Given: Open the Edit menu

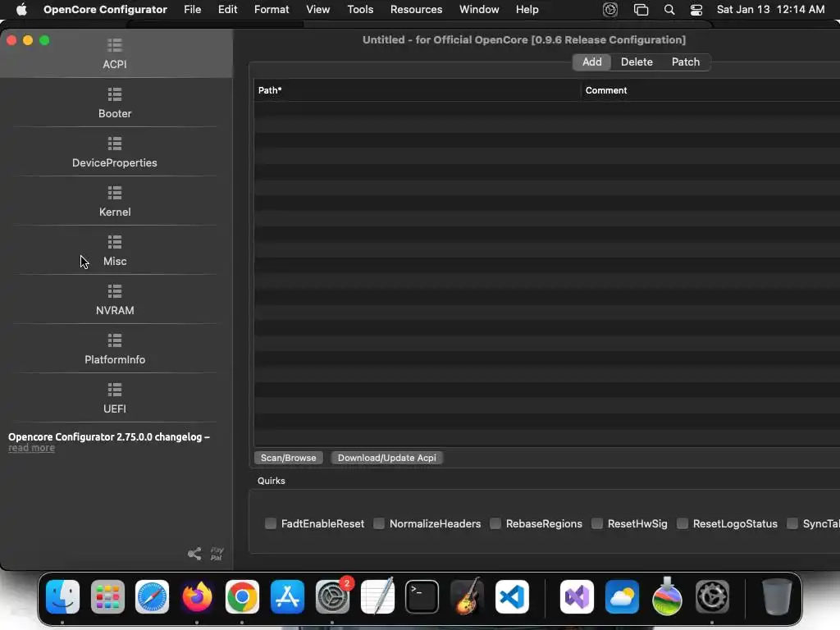Looking at the screenshot, I should pyautogui.click(x=228, y=9).
